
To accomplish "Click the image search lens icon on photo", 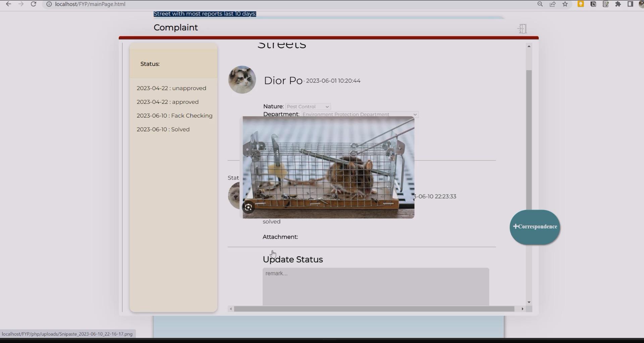I will pyautogui.click(x=248, y=207).
